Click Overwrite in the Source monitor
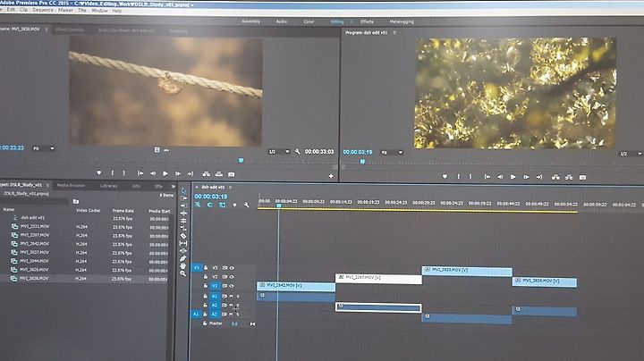The width and height of the screenshot is (644, 361). [219, 174]
